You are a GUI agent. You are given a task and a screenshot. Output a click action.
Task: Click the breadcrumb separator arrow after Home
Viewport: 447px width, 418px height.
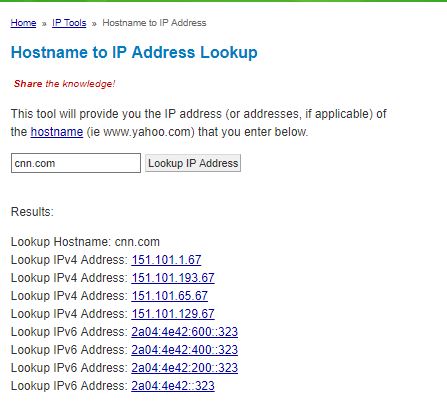pos(44,24)
